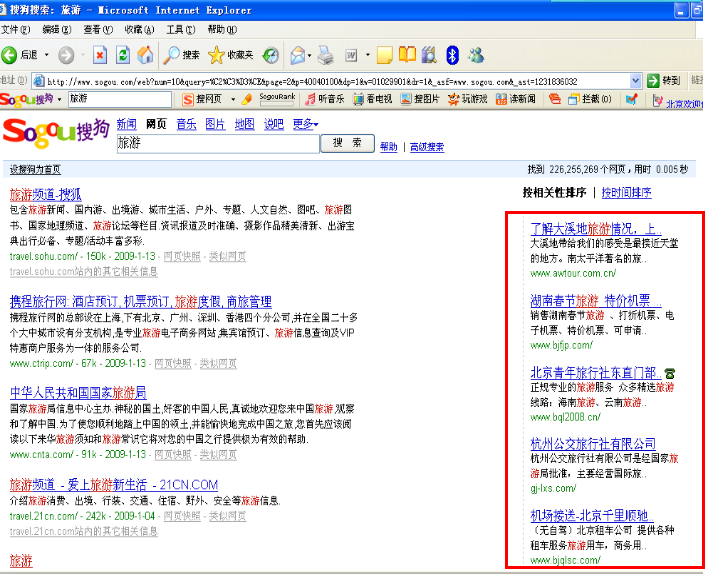The width and height of the screenshot is (705, 575).
Task: Switch to the 新闻 search tab
Action: [x=126, y=124]
